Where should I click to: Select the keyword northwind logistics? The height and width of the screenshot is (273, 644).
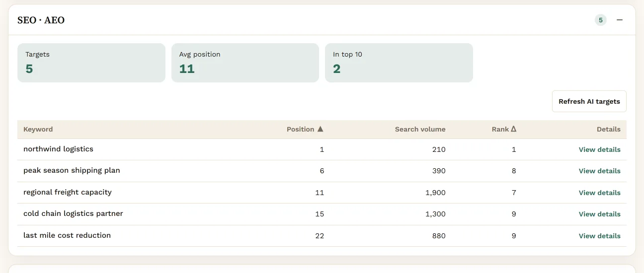click(x=58, y=149)
